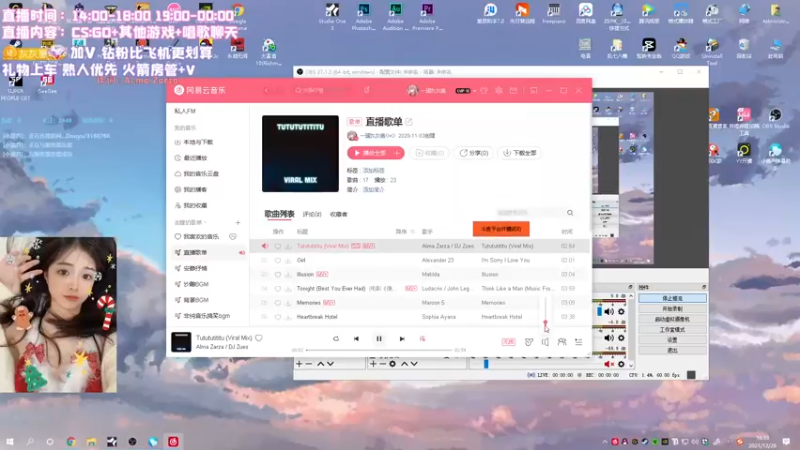
Task: Like Heartbreak Hotel with its heart icon
Action: [278, 317]
